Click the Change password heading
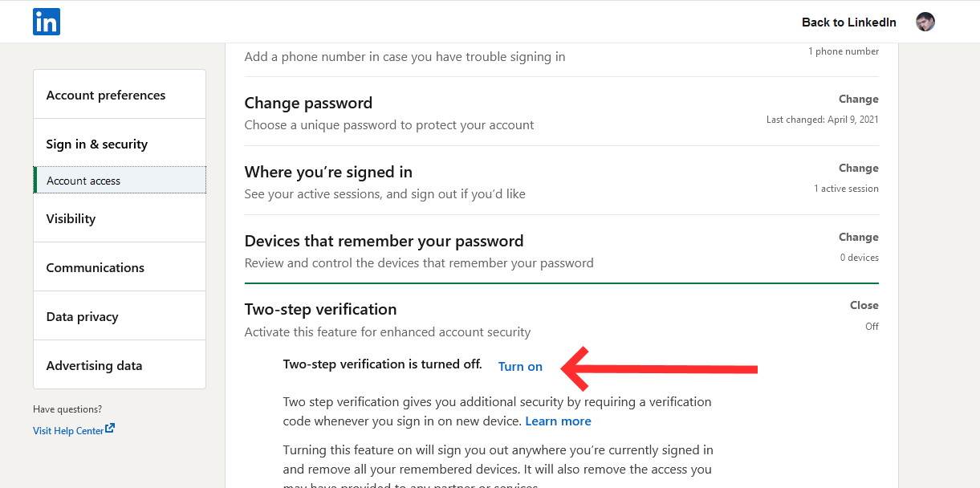Viewport: 980px width, 488px height. coord(308,103)
